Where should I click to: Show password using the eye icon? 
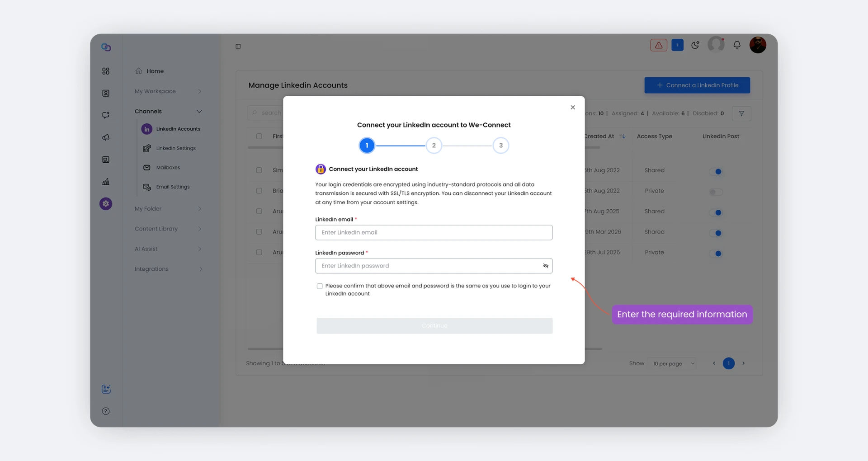pos(546,266)
